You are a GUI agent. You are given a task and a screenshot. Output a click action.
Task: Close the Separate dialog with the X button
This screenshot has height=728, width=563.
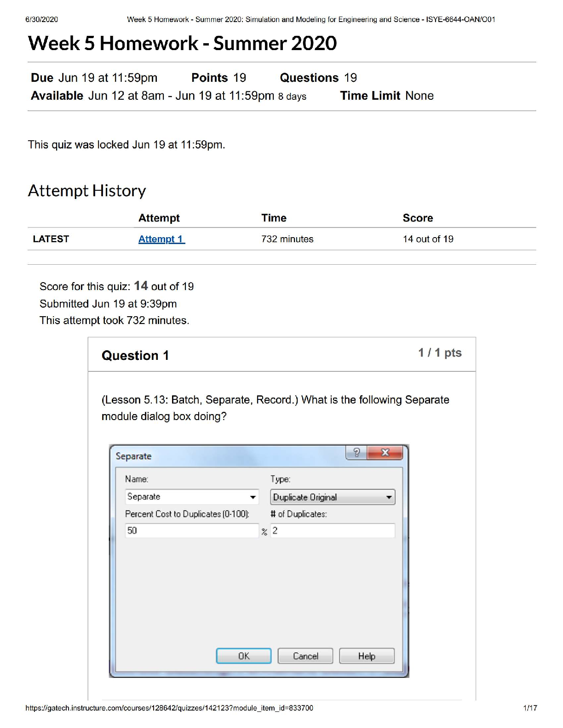385,453
